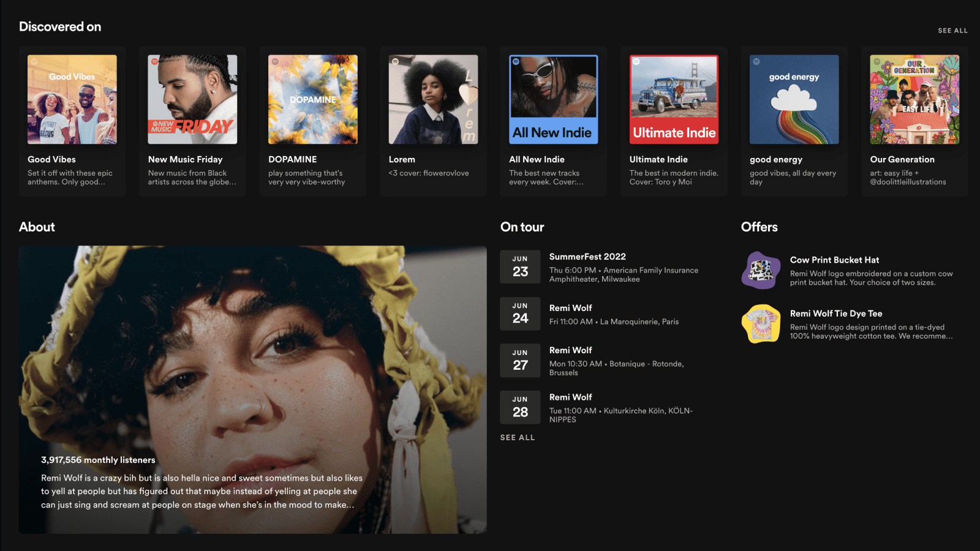This screenshot has width=980, height=551.
Task: Click the All New Indie cover art
Action: click(554, 100)
